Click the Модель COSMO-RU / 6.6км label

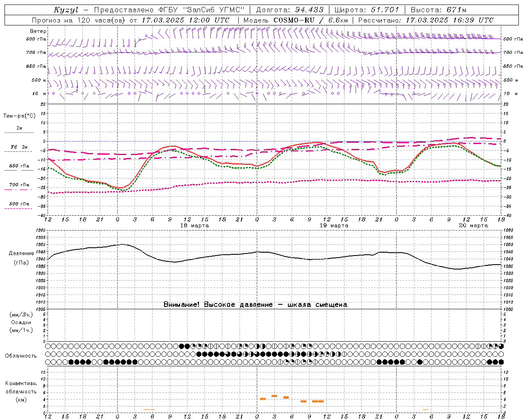(296, 20)
